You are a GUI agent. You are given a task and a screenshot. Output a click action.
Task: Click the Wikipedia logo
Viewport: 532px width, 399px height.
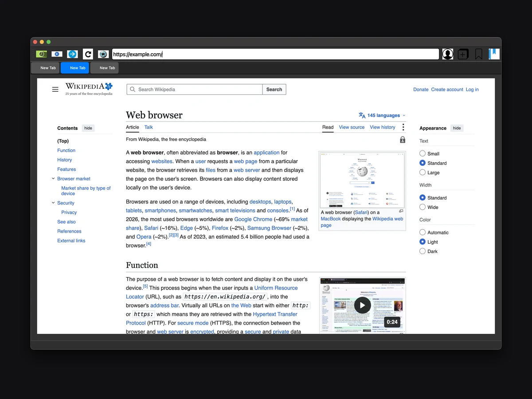tap(89, 89)
